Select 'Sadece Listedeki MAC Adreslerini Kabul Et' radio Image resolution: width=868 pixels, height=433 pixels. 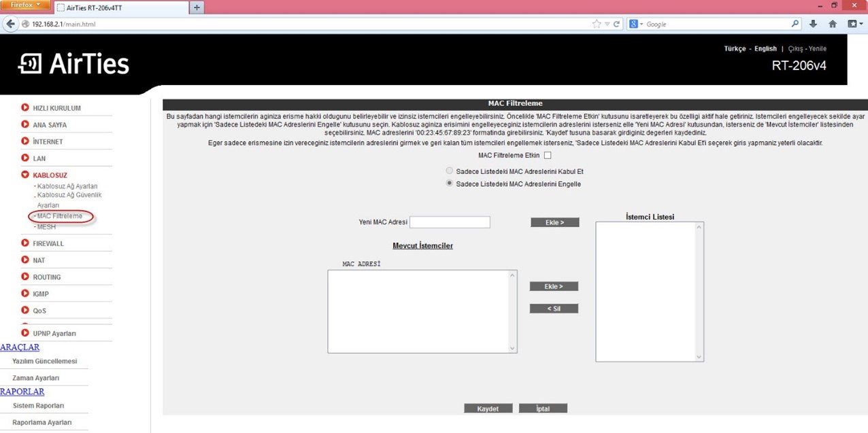pyautogui.click(x=449, y=171)
